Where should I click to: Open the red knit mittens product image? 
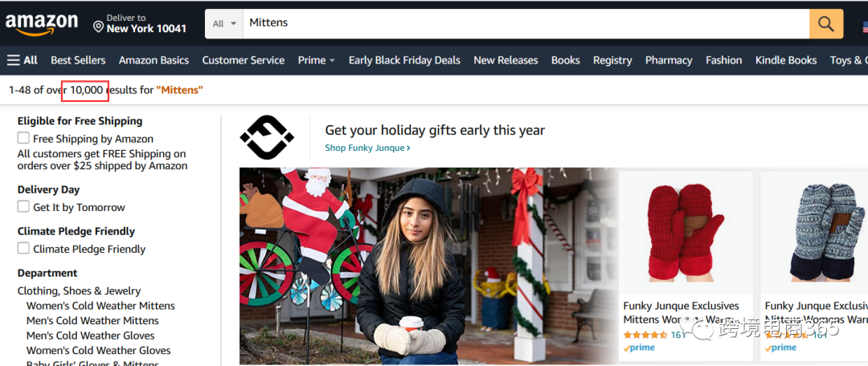click(x=686, y=232)
